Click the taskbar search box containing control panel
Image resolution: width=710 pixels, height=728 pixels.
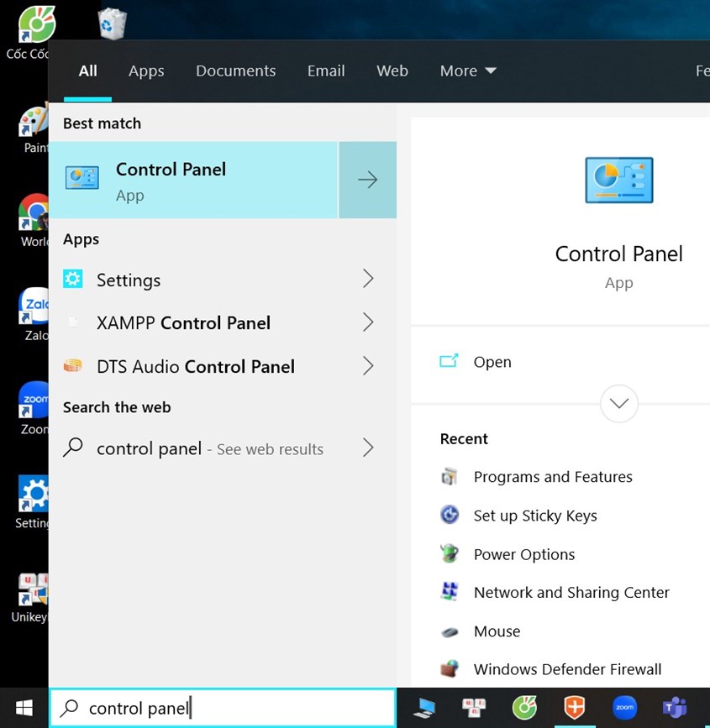point(223,708)
